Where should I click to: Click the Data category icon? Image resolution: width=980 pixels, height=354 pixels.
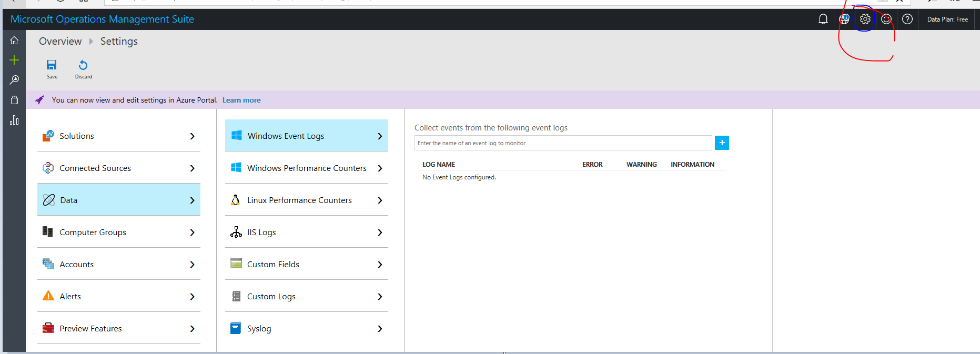click(x=49, y=200)
